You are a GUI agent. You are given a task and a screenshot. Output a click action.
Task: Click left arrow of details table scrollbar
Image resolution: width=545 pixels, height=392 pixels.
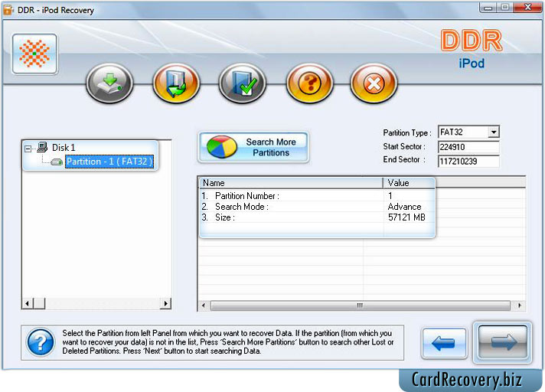click(204, 305)
